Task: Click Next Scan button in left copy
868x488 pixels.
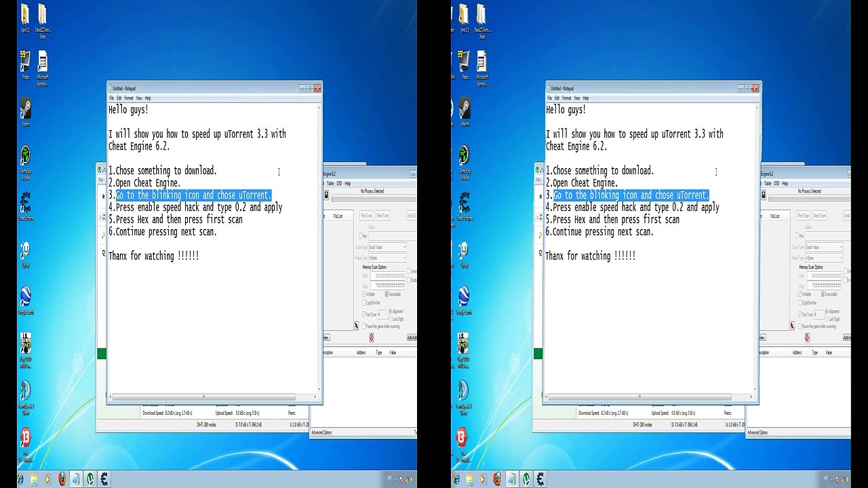Action: [382, 216]
